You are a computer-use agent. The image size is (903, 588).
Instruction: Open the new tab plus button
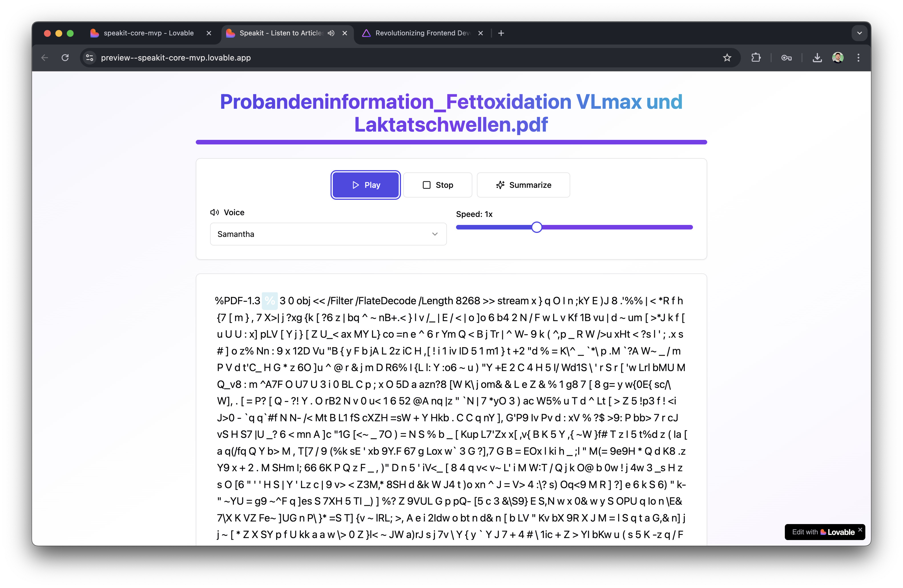(x=501, y=33)
